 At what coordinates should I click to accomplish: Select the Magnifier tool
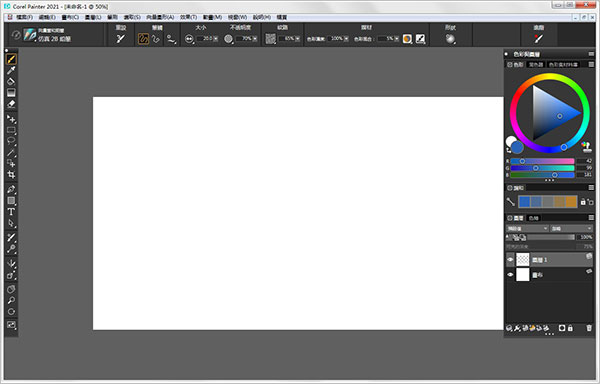[x=11, y=300]
